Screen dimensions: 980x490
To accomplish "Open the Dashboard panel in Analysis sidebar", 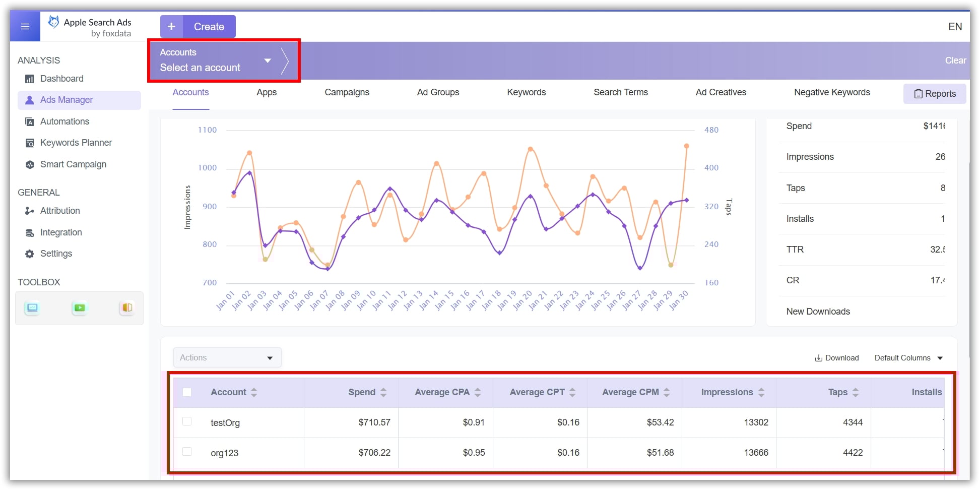I will point(61,78).
